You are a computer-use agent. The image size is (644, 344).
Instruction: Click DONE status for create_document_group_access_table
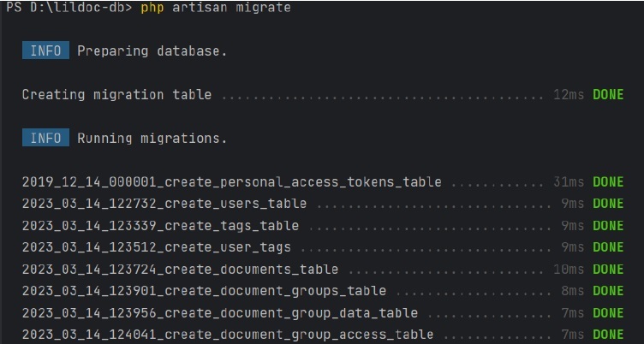point(608,335)
